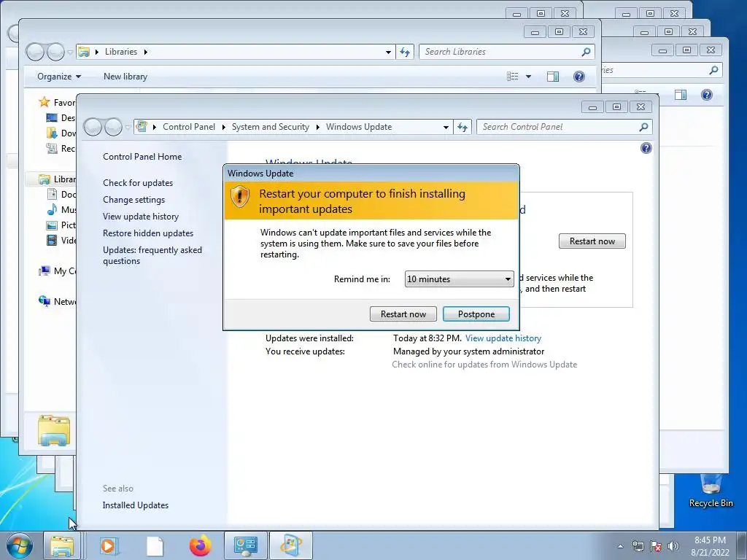Select Favorites star in Libraries sidebar
This screenshot has height=560, width=747.
(44, 102)
